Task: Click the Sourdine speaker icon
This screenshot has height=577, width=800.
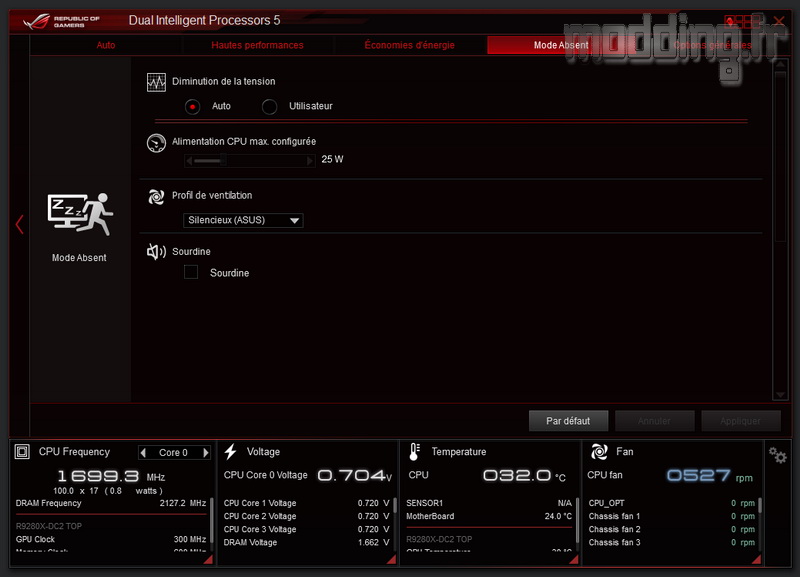Action: (x=156, y=251)
